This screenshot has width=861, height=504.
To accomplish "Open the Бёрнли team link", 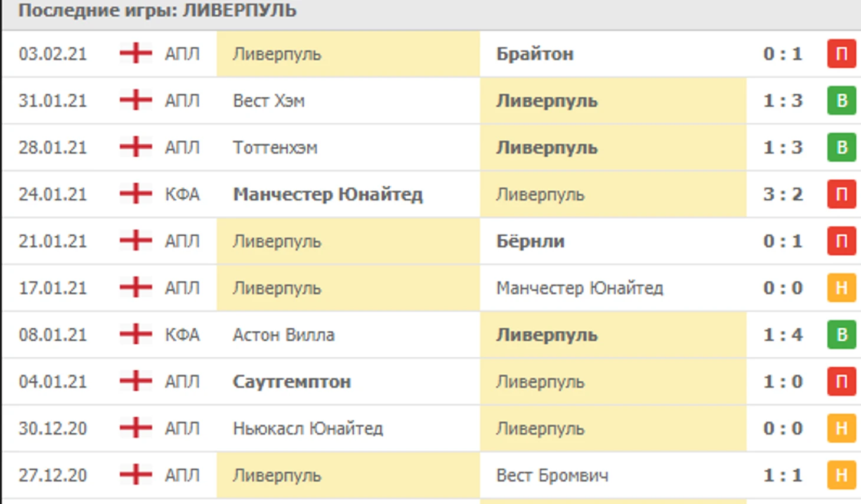I will (x=531, y=241).
